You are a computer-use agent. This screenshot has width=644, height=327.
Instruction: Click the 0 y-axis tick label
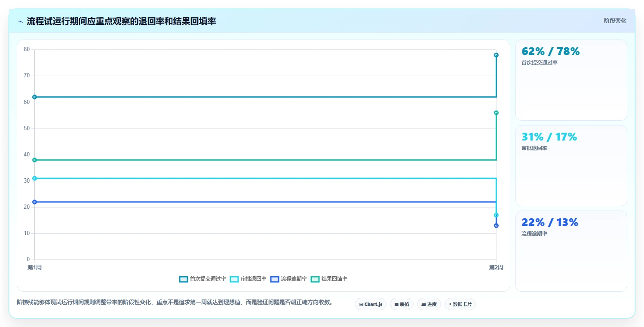tap(28, 260)
